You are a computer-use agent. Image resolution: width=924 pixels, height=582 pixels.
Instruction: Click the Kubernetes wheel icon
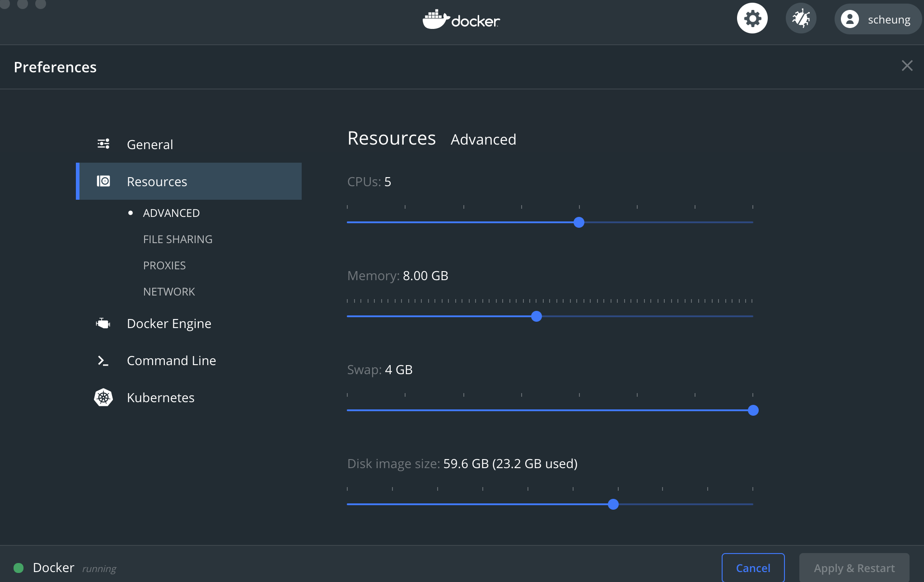(x=103, y=398)
